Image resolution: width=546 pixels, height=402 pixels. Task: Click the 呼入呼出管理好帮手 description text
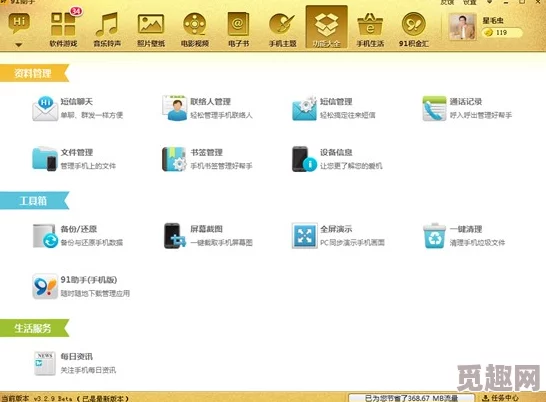pyautogui.click(x=481, y=115)
